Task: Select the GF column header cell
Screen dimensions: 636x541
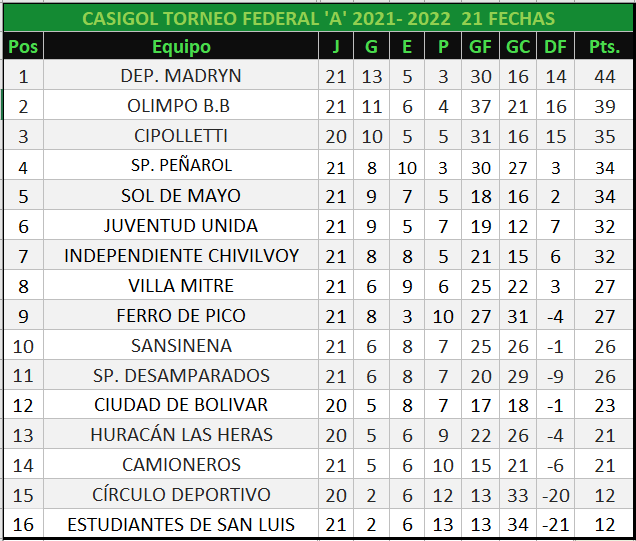Action: (480, 47)
